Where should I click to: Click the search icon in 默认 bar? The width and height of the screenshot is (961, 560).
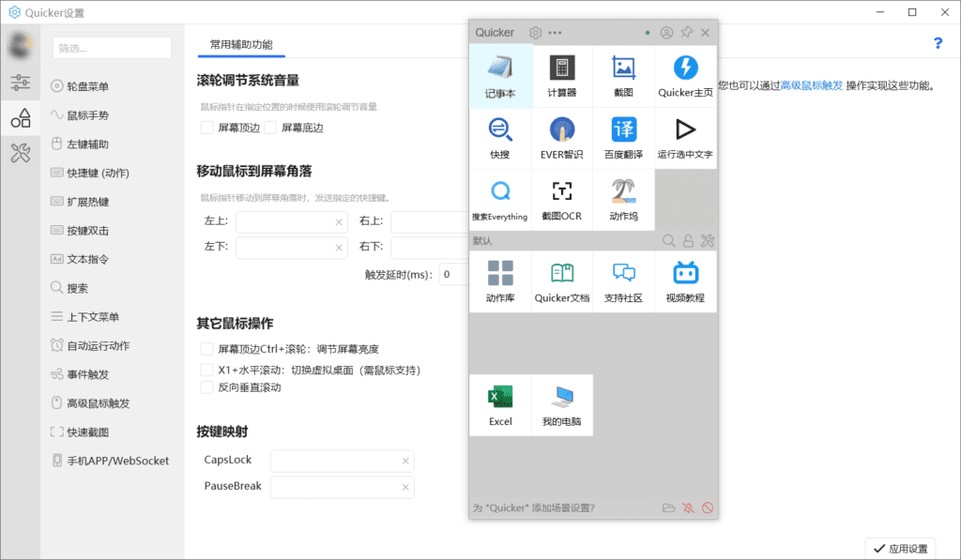pos(668,241)
